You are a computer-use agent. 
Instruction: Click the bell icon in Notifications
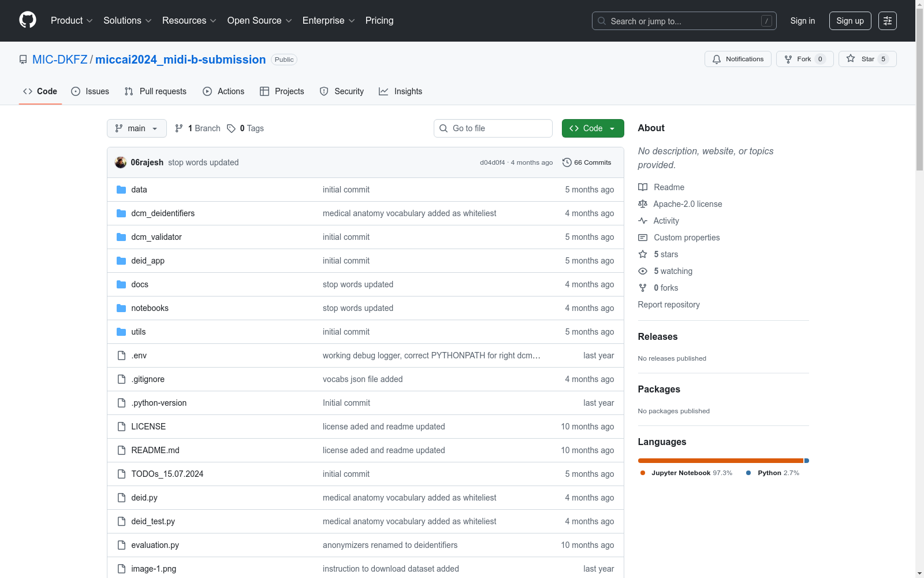pyautogui.click(x=717, y=59)
